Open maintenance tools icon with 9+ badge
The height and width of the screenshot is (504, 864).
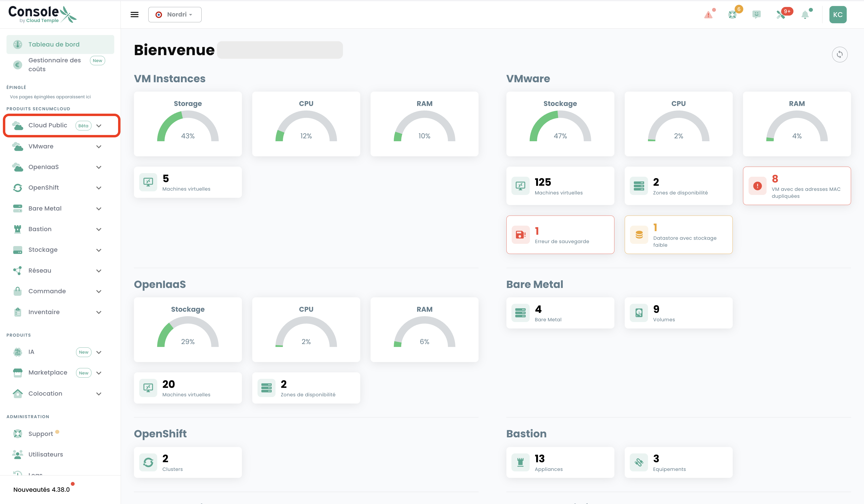point(781,15)
